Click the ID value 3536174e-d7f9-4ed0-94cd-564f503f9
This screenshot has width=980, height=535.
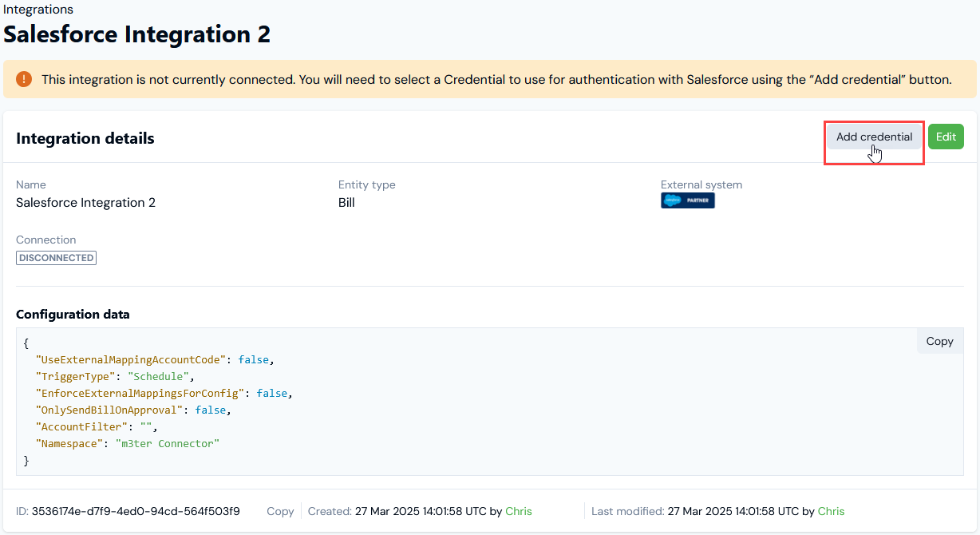point(136,511)
